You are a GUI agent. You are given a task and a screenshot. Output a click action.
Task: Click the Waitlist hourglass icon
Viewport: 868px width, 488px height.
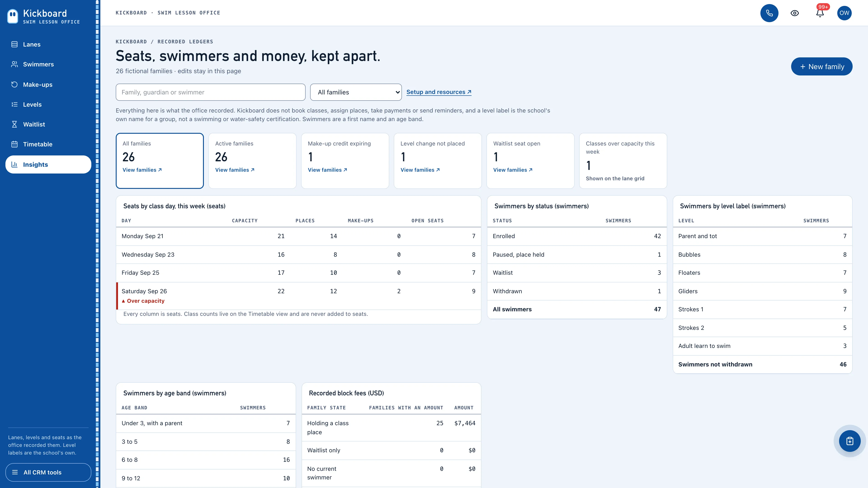coord(14,124)
